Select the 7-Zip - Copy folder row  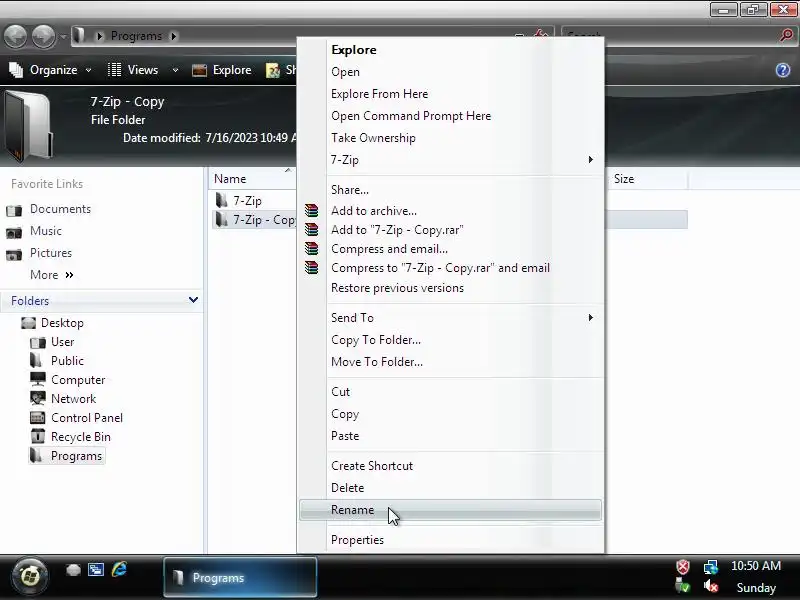[449, 220]
